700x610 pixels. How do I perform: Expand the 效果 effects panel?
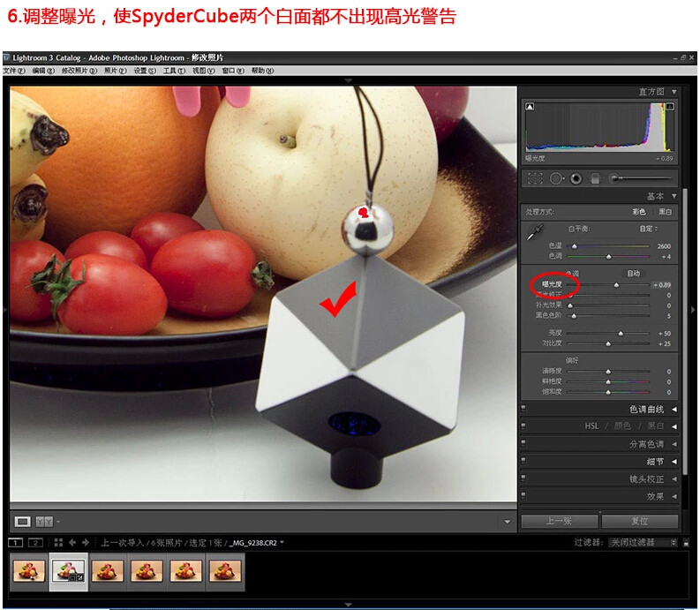point(674,496)
